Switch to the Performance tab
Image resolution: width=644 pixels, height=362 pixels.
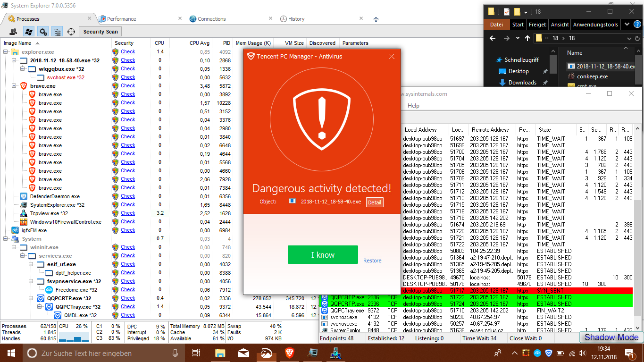(x=121, y=19)
